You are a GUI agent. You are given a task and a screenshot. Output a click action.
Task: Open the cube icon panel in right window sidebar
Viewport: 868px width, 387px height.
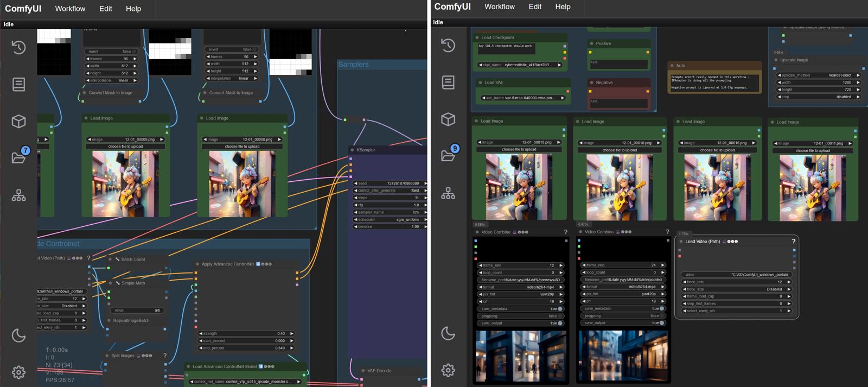click(448, 119)
